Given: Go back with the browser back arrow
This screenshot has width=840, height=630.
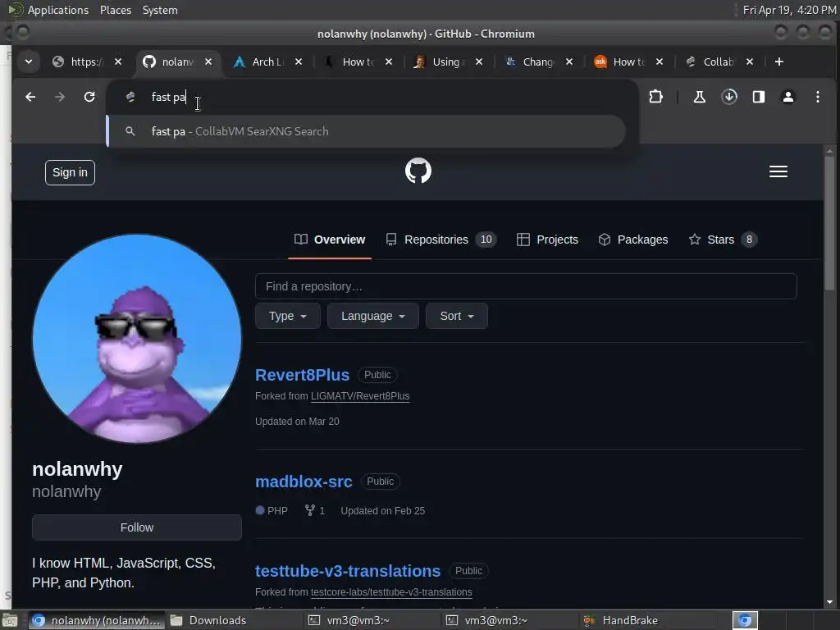Looking at the screenshot, I should point(30,97).
